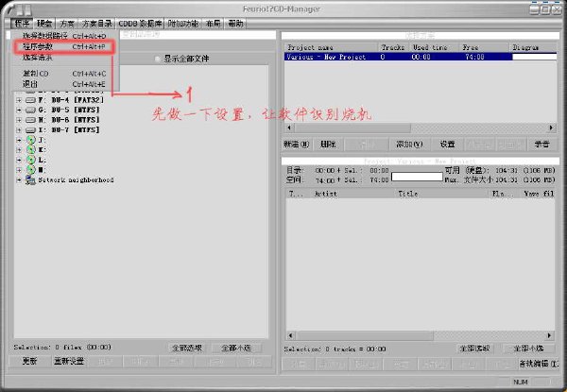
Task: Select the Network neighborhood tree label
Action: coord(76,179)
